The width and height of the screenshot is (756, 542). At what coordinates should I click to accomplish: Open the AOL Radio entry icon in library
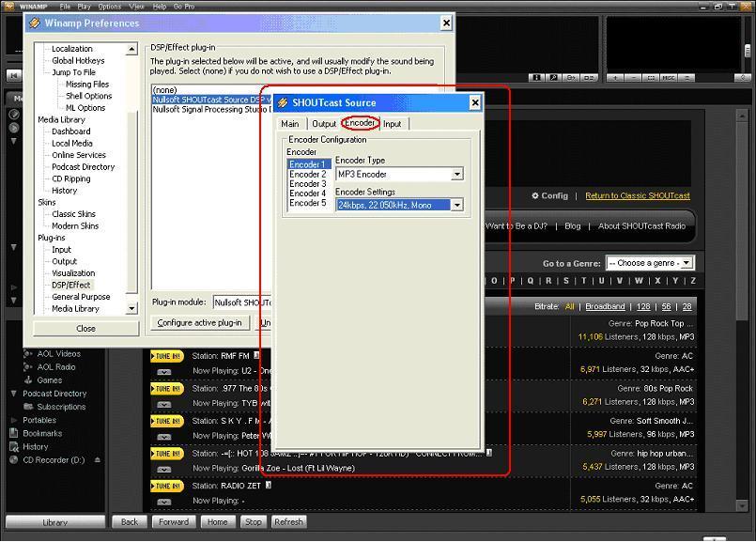(28, 367)
